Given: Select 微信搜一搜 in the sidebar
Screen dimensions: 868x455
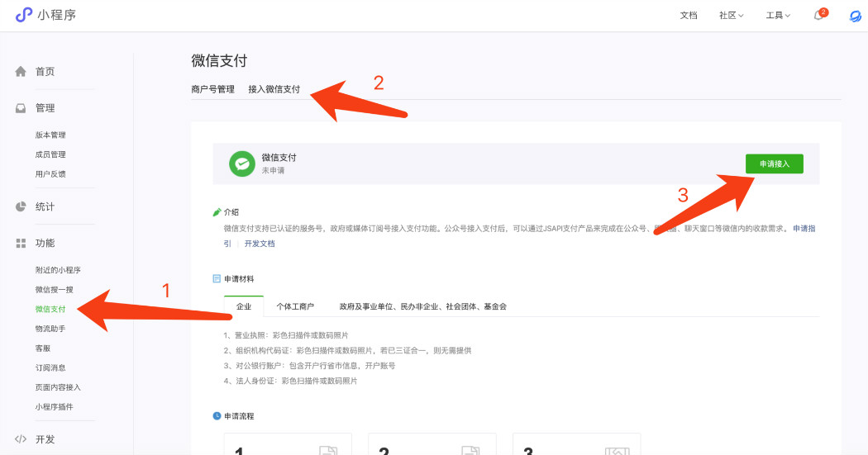Looking at the screenshot, I should 55,289.
